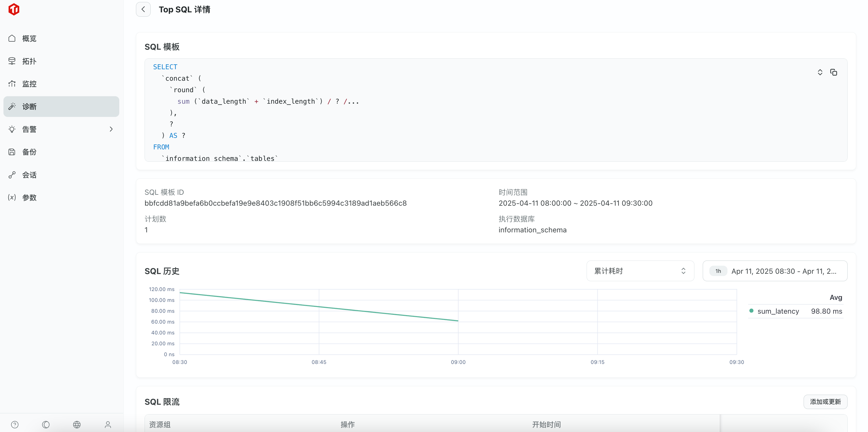This screenshot has height=432, width=868.
Task: Toggle sum_latency legend series
Action: tap(778, 311)
